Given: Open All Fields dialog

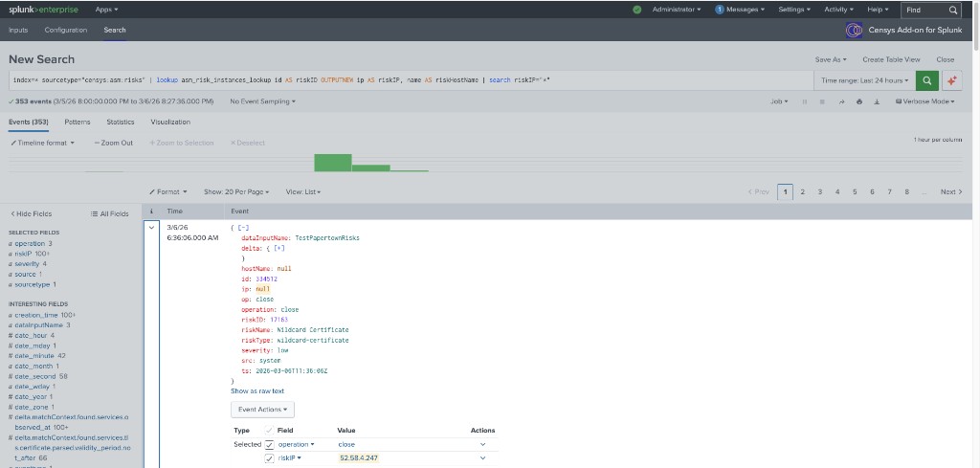Looking at the screenshot, I should [x=109, y=213].
